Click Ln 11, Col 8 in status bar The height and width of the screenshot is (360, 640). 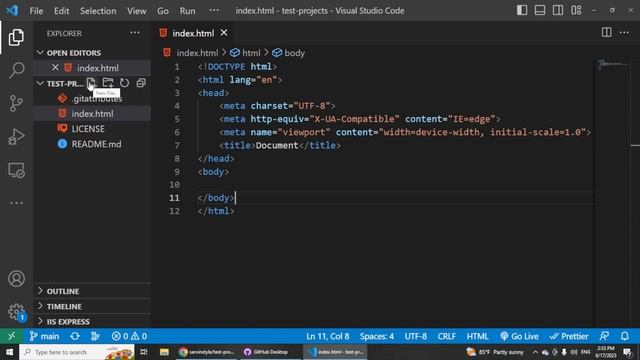point(327,336)
